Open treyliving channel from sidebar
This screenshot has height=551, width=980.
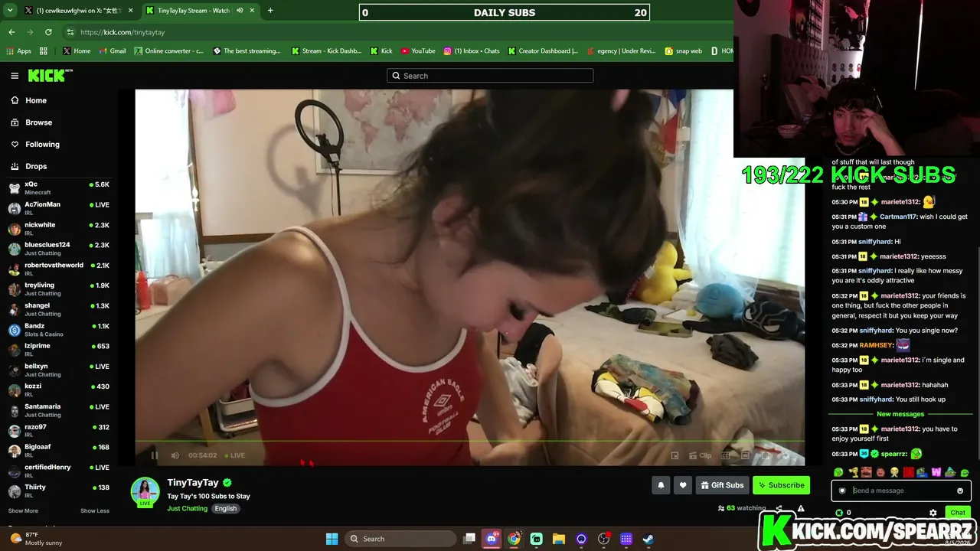[59, 289]
